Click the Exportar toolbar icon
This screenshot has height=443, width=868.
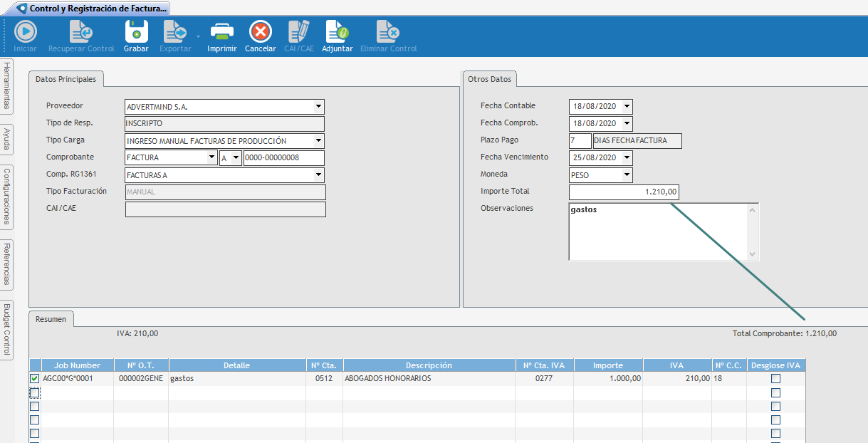pos(174,32)
